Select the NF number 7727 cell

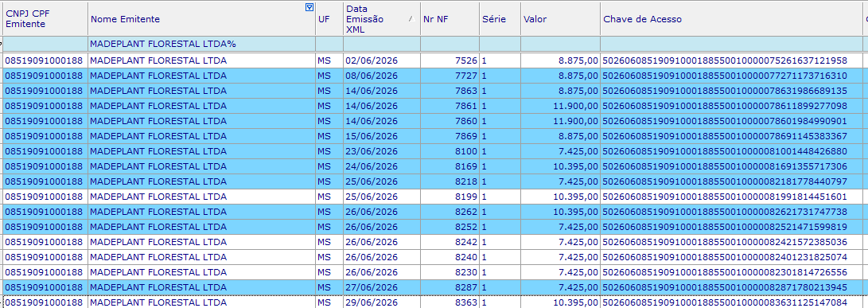pos(450,76)
